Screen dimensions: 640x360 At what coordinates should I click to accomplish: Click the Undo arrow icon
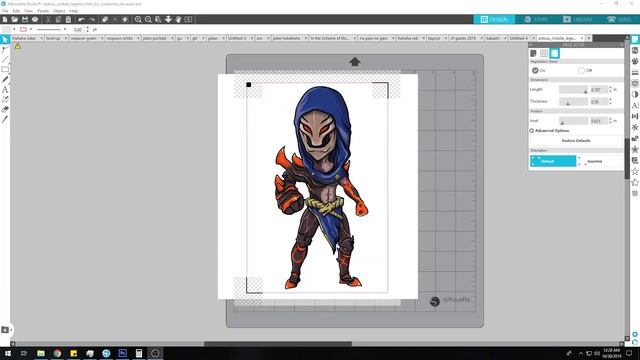tap(81, 19)
